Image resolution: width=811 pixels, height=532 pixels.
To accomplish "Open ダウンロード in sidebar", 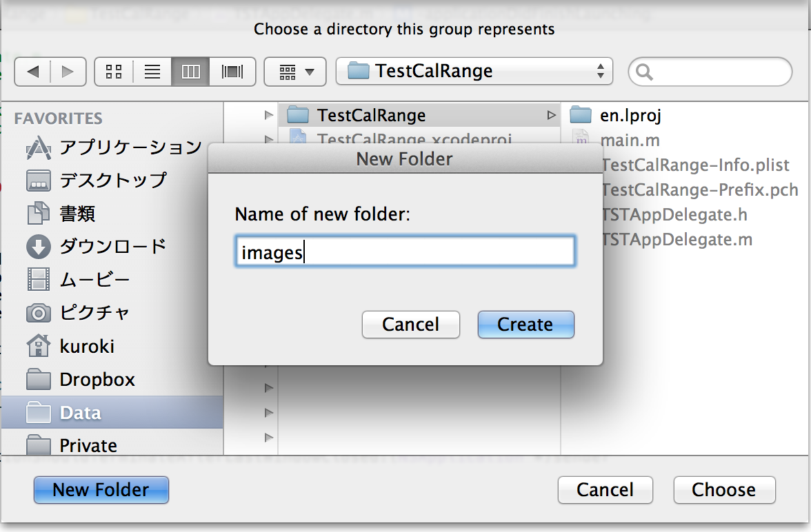I will [x=114, y=247].
